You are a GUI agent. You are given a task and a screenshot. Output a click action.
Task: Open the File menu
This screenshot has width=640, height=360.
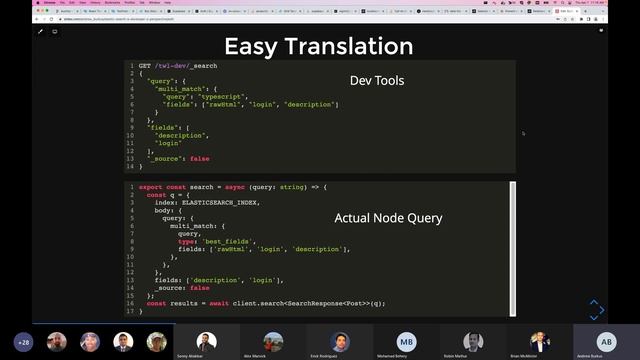62,2
